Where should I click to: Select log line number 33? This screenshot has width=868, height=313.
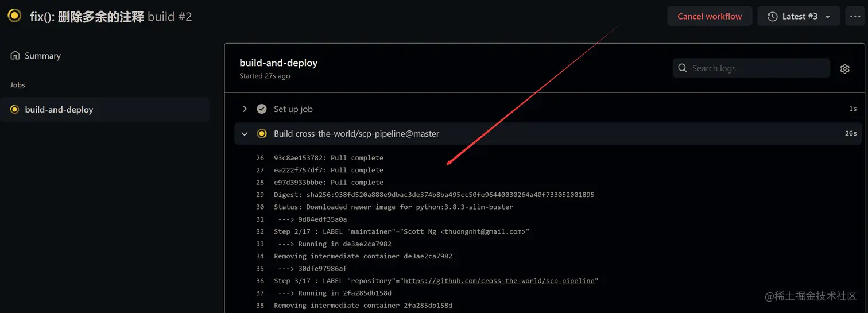(x=260, y=244)
